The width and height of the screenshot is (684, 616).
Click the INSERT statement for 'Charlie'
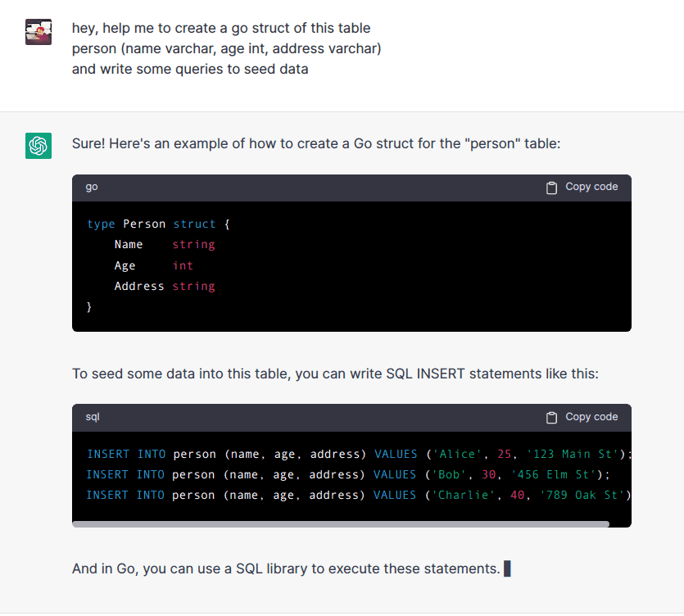tap(359, 495)
